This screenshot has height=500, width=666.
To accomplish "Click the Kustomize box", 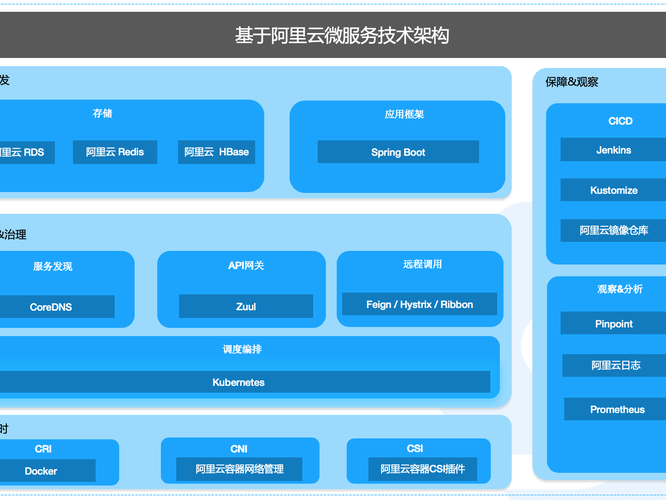I will [x=613, y=190].
